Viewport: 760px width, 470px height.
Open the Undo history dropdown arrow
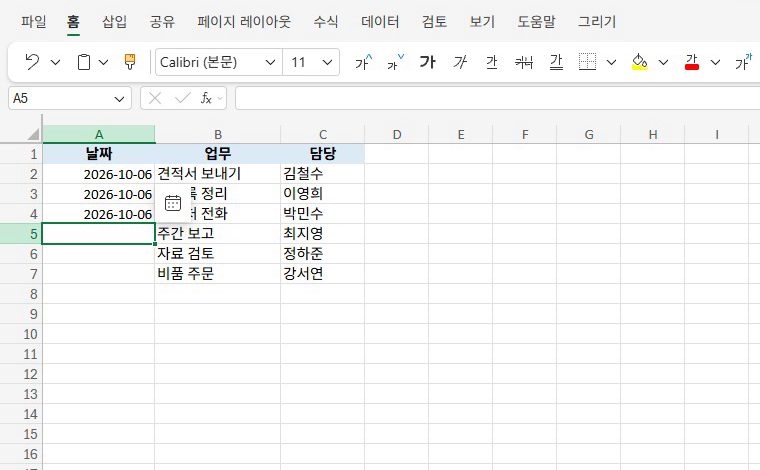(x=55, y=63)
